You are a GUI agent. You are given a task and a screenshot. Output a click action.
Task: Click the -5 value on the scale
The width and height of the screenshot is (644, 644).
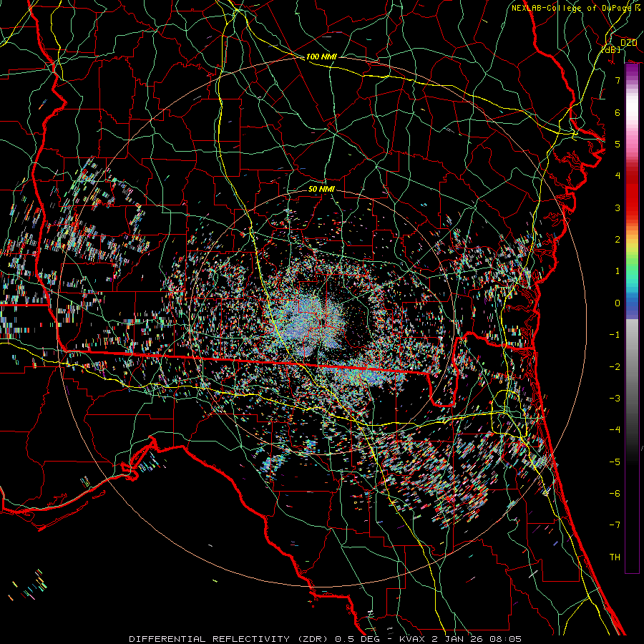click(615, 462)
